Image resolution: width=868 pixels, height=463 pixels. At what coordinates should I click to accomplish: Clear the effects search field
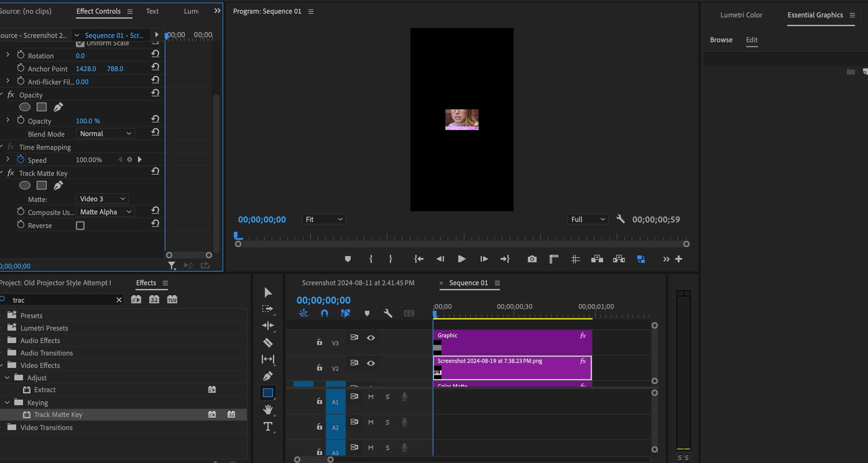click(119, 300)
